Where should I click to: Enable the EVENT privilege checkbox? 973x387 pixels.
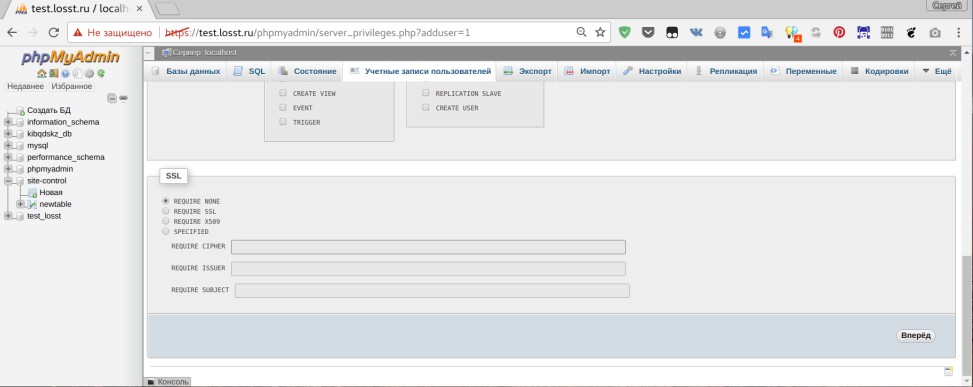click(x=283, y=107)
